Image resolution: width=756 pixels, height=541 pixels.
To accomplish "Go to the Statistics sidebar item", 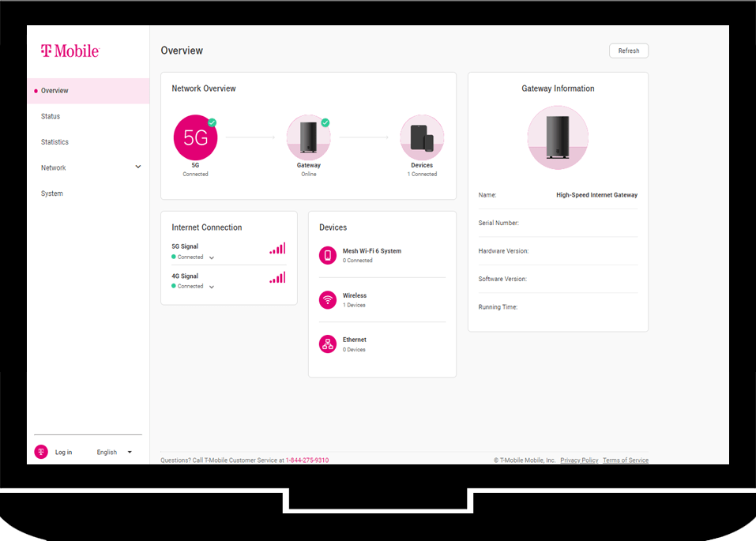I will click(x=55, y=142).
